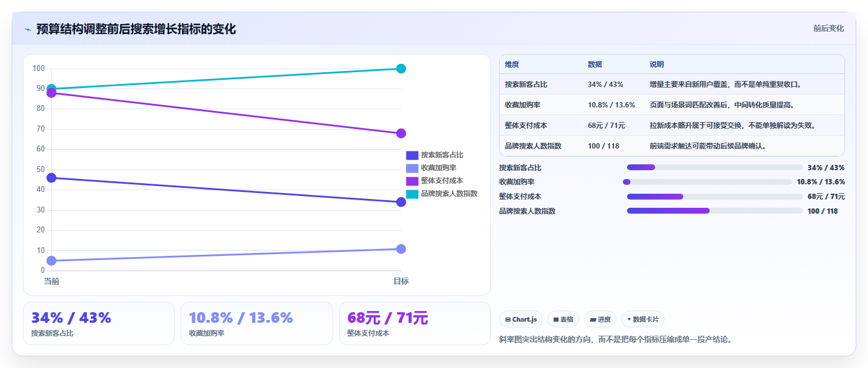Click progress value 100 / 118
The image size is (868, 368).
point(823,211)
